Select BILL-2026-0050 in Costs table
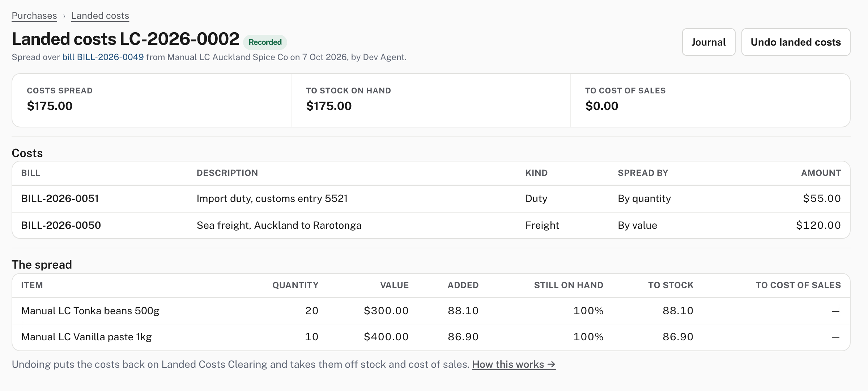 tap(61, 225)
